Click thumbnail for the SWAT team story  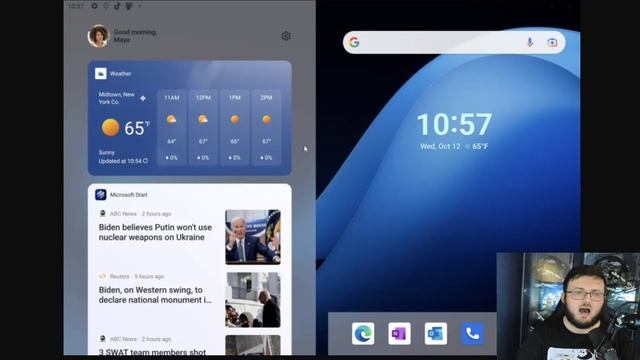(x=253, y=345)
